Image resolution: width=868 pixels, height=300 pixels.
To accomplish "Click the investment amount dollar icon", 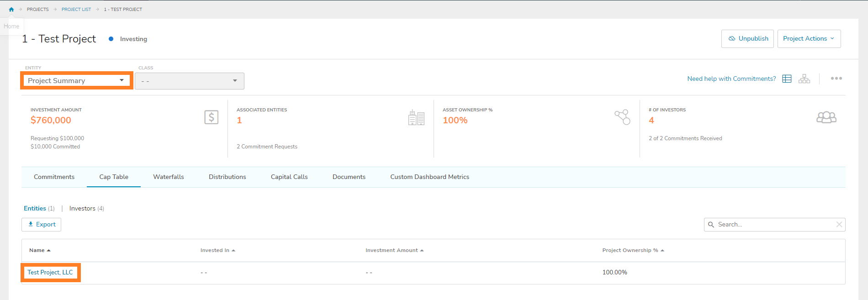I will (211, 117).
